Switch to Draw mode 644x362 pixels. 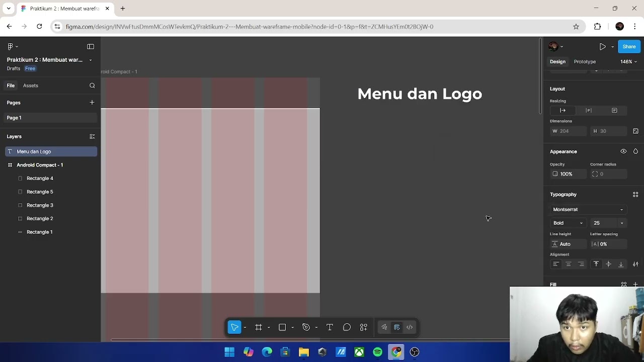(x=384, y=327)
